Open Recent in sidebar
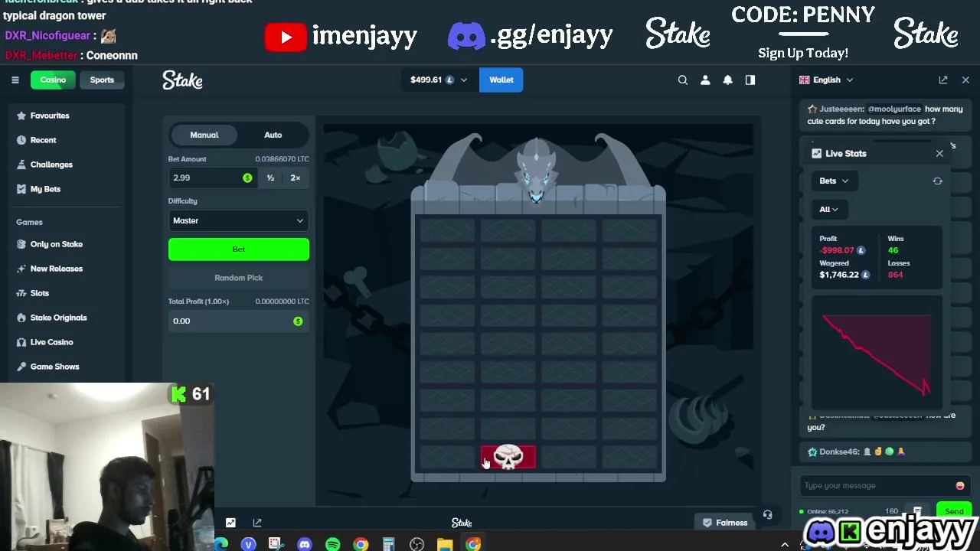The width and height of the screenshot is (980, 551). [43, 140]
